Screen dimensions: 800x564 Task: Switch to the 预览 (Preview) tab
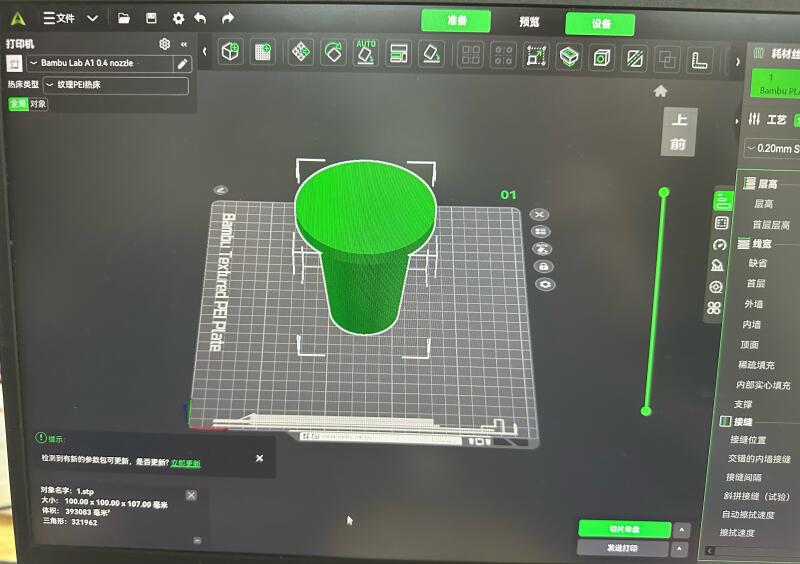click(528, 22)
